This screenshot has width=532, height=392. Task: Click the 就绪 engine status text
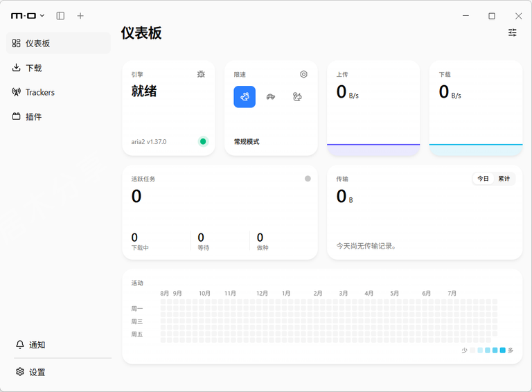(x=144, y=91)
